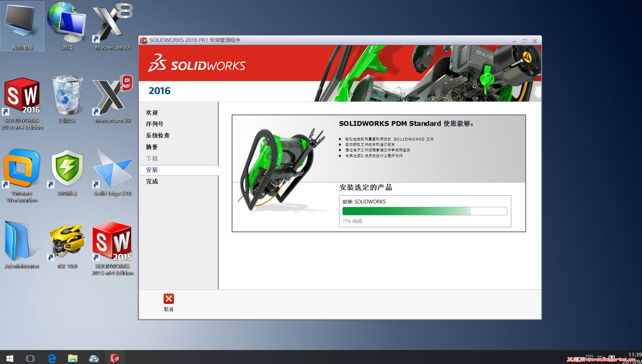Click the "安装: SOLIDWORKS" progress label
642x364 pixels.
(364, 202)
